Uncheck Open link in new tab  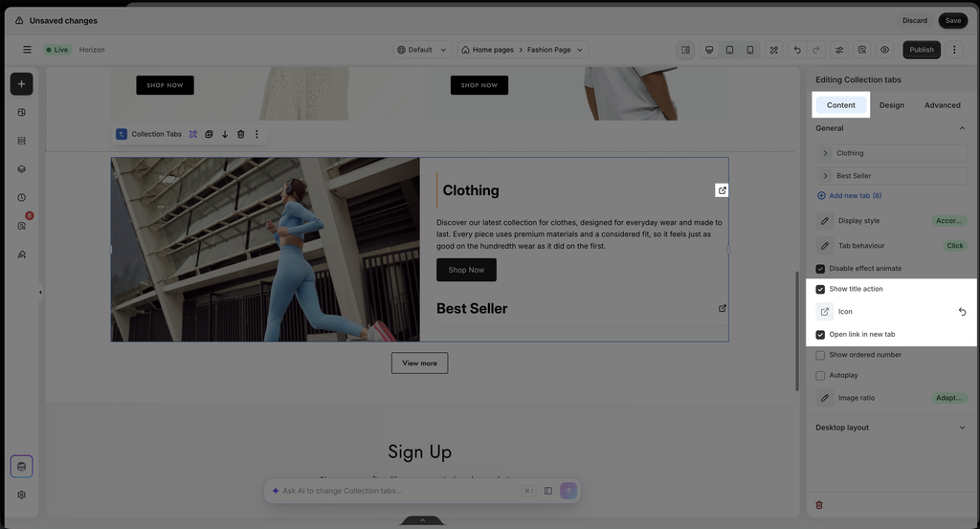point(820,335)
